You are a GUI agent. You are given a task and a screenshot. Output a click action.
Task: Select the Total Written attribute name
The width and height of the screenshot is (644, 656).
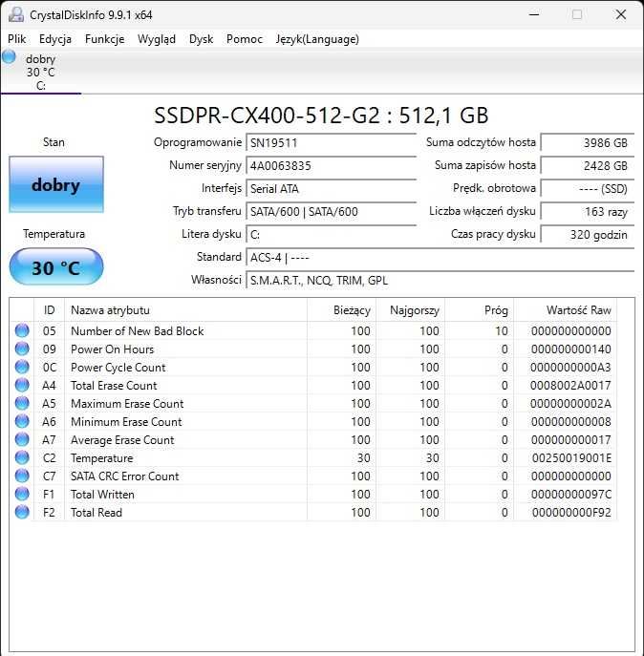click(102, 495)
